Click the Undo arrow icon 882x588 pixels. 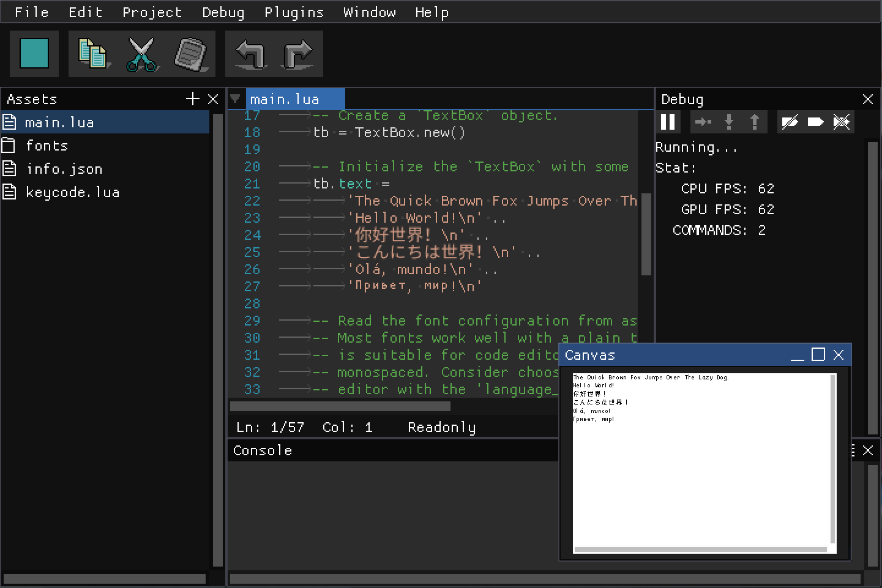coord(250,54)
